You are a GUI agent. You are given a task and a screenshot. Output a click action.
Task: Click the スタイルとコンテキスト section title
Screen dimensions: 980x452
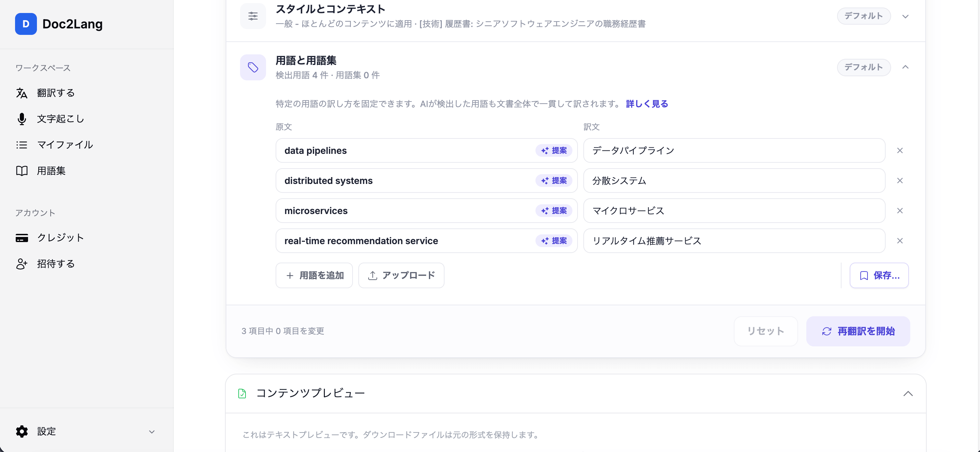pyautogui.click(x=330, y=9)
